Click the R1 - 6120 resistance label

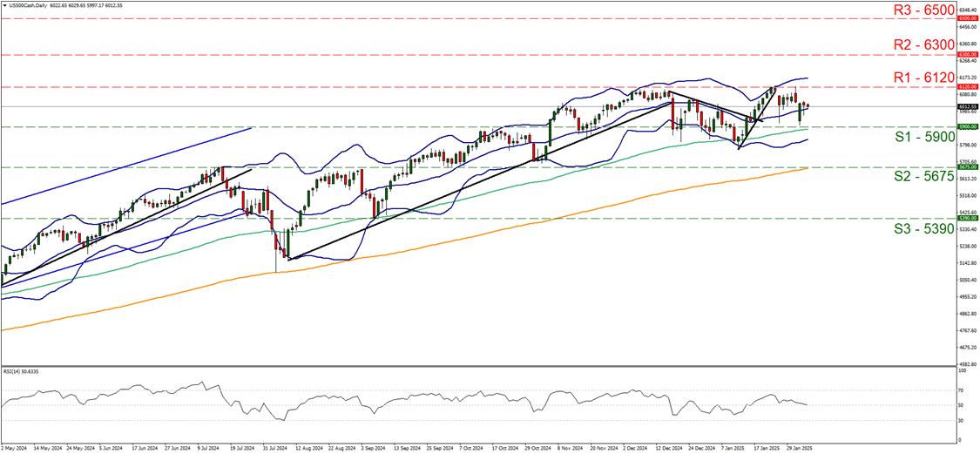[x=921, y=78]
